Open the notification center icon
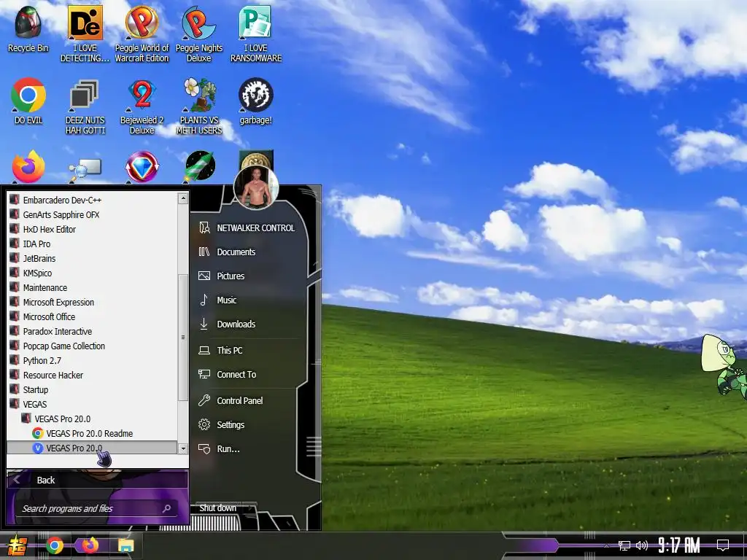Screen dimensions: 747x560 [x=723, y=545]
